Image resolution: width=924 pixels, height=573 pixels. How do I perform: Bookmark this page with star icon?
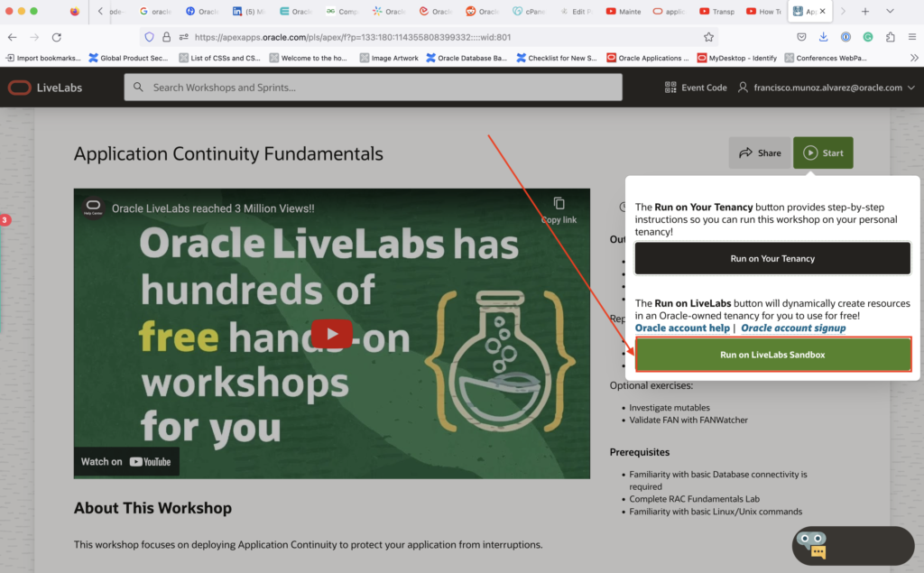click(x=708, y=37)
